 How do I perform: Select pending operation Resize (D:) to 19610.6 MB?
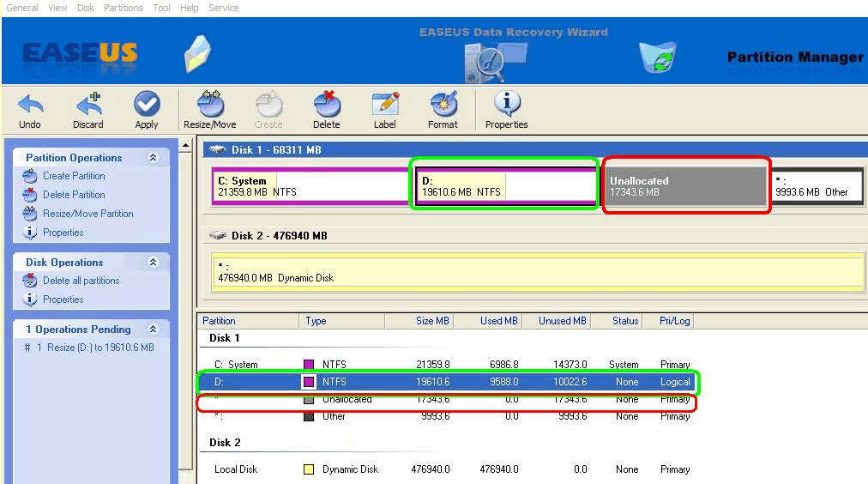[90, 348]
